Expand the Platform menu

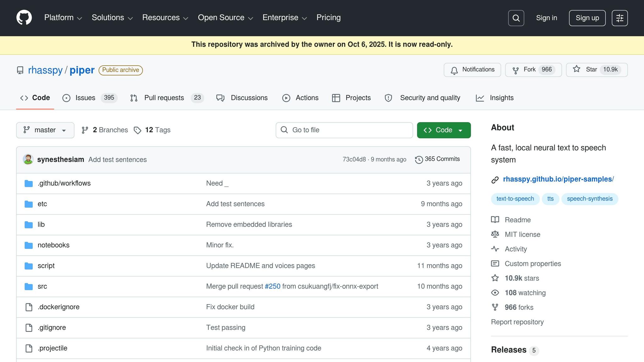pyautogui.click(x=63, y=18)
